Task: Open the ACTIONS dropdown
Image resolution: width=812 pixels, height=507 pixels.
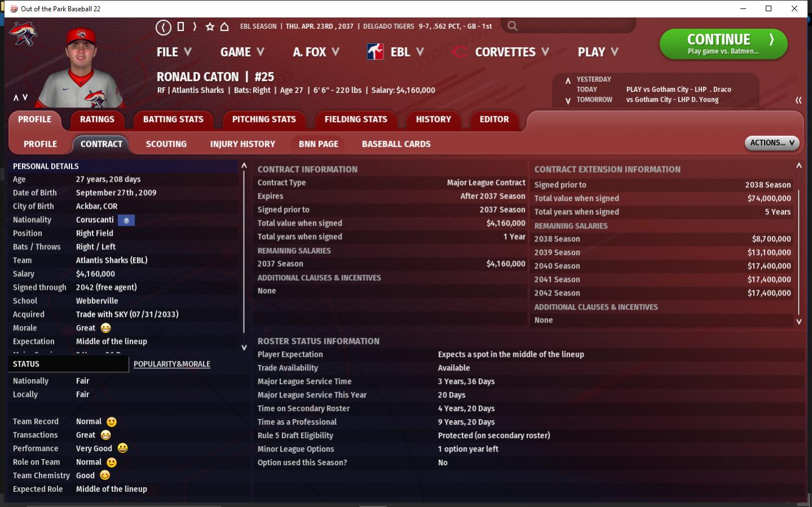Action: pos(772,143)
